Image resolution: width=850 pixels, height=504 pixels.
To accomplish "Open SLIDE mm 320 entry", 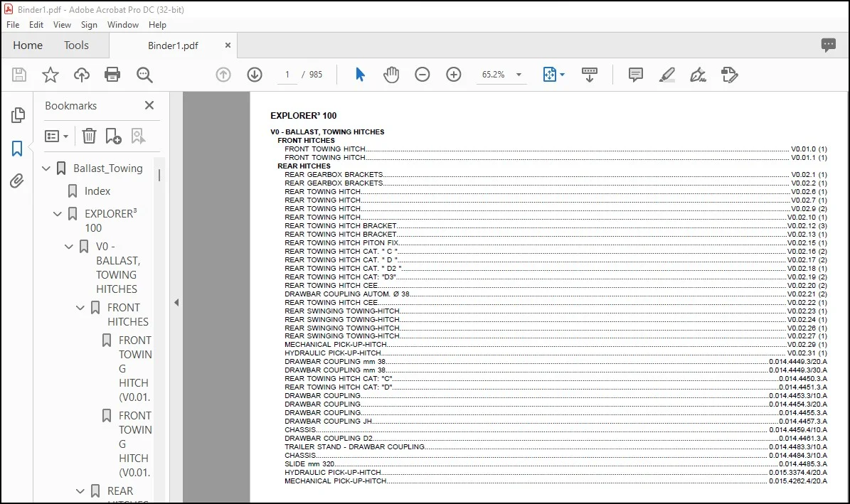I will coord(556,464).
